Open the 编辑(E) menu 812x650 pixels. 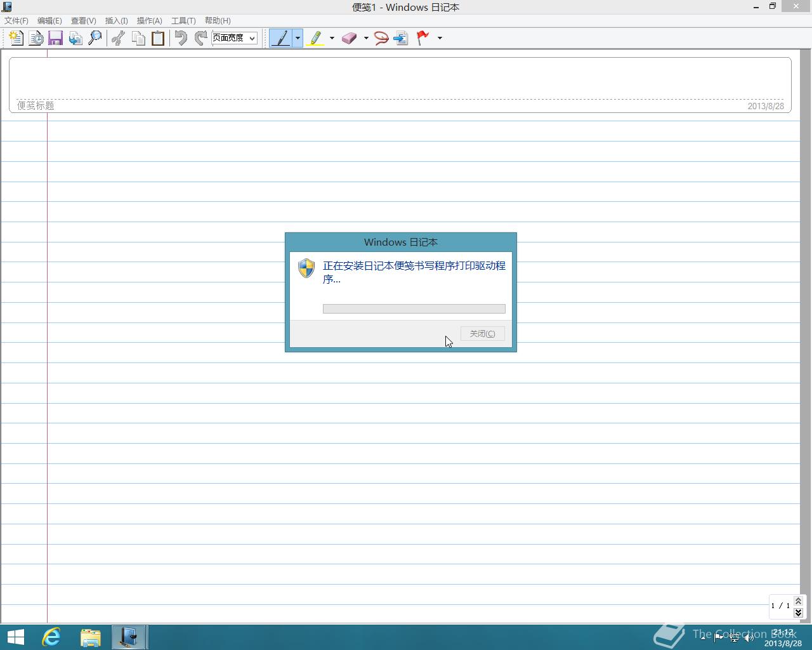click(x=49, y=21)
